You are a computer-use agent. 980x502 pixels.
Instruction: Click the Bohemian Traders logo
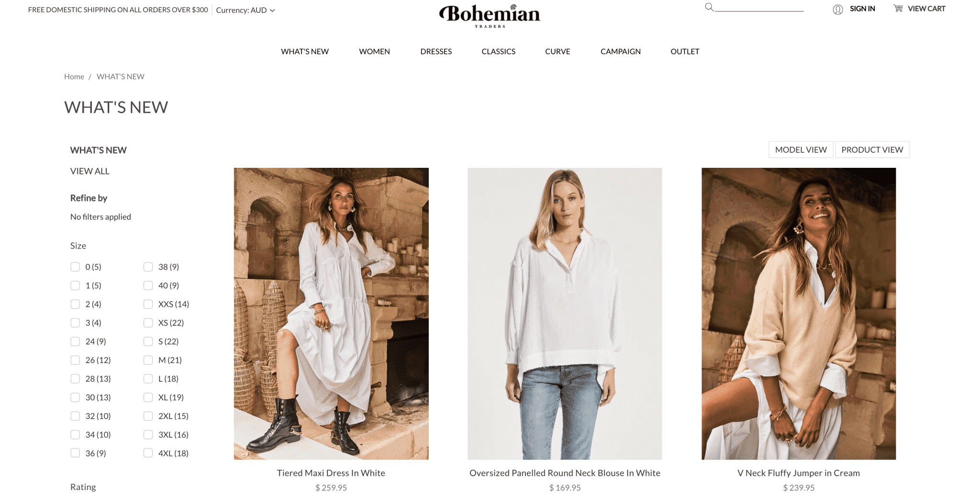[x=490, y=16]
